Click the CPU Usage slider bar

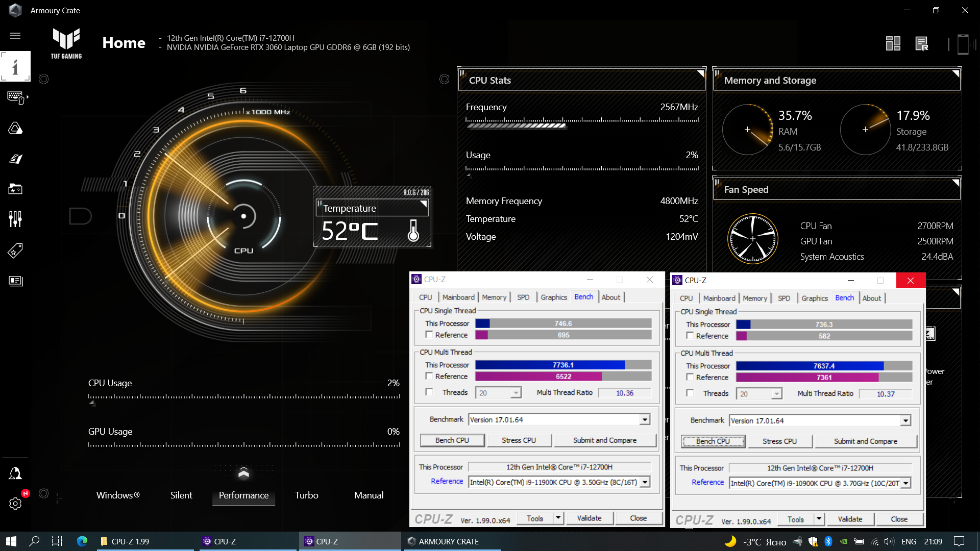coord(244,396)
